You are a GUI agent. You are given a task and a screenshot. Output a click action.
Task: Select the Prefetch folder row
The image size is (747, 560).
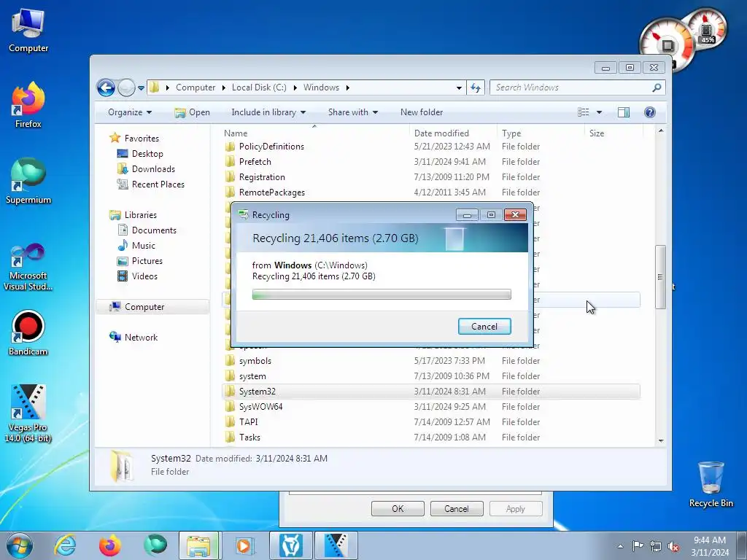pyautogui.click(x=431, y=162)
